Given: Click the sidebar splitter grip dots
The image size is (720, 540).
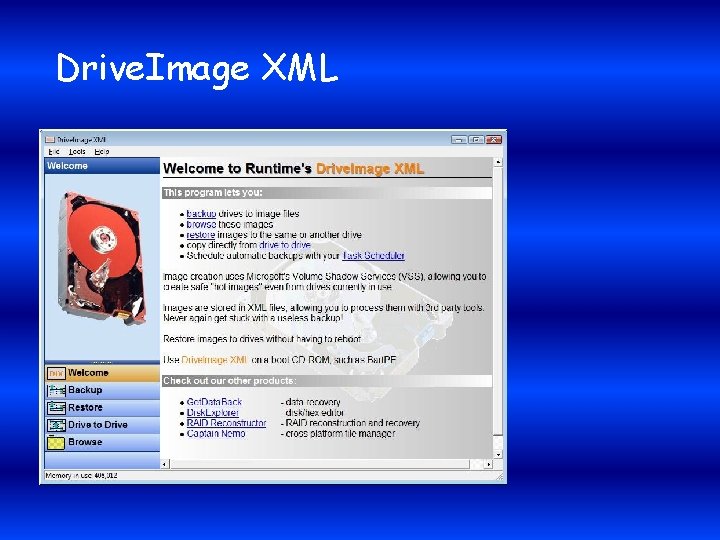Looking at the screenshot, I should tap(102, 362).
